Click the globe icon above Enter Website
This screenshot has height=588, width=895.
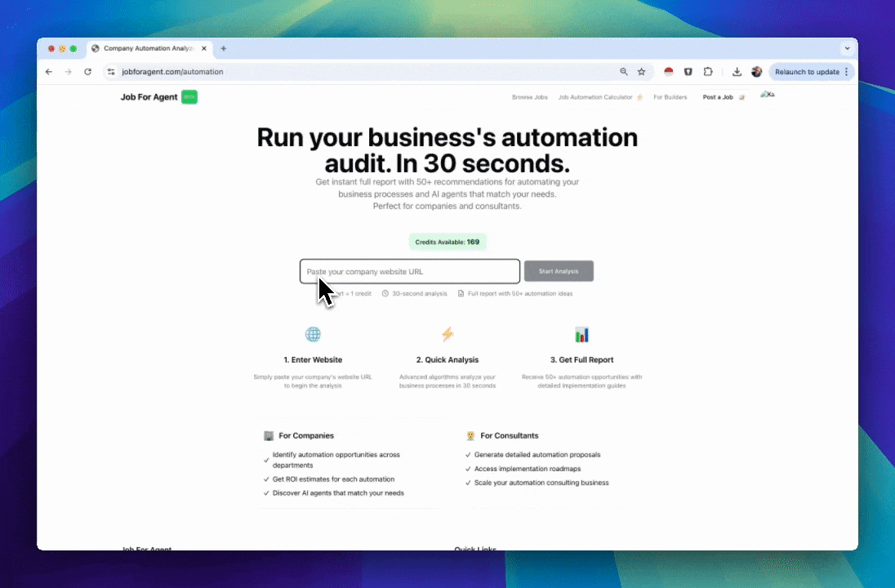pyautogui.click(x=313, y=335)
